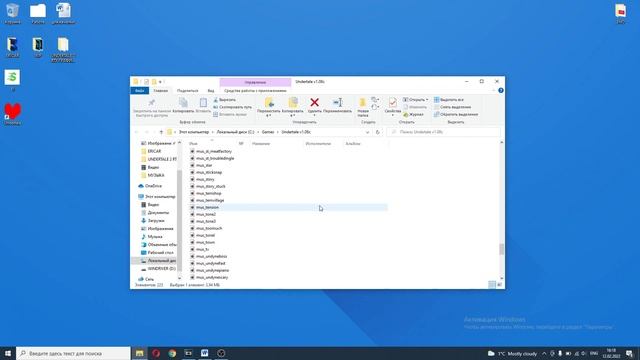Click OBS Studio icon in taskbar
This screenshot has height=360, width=640.
(221, 353)
